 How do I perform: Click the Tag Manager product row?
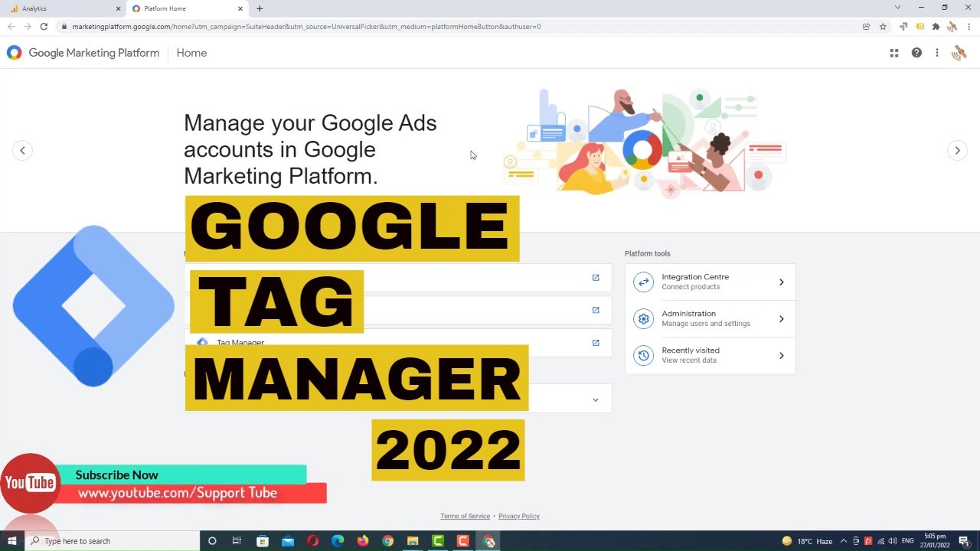pyautogui.click(x=398, y=343)
